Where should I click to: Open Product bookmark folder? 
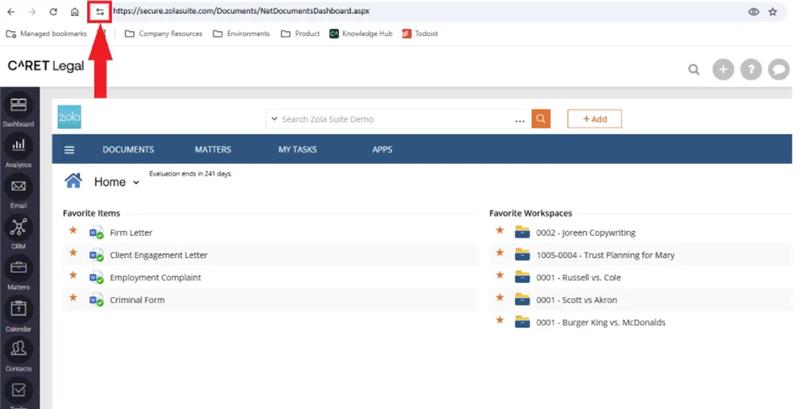click(301, 34)
